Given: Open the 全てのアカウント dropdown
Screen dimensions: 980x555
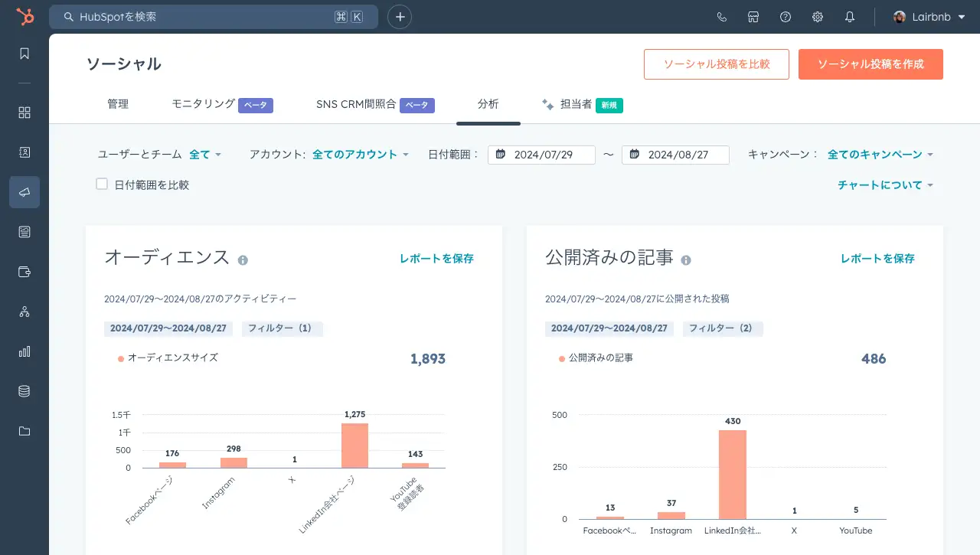Looking at the screenshot, I should 360,154.
